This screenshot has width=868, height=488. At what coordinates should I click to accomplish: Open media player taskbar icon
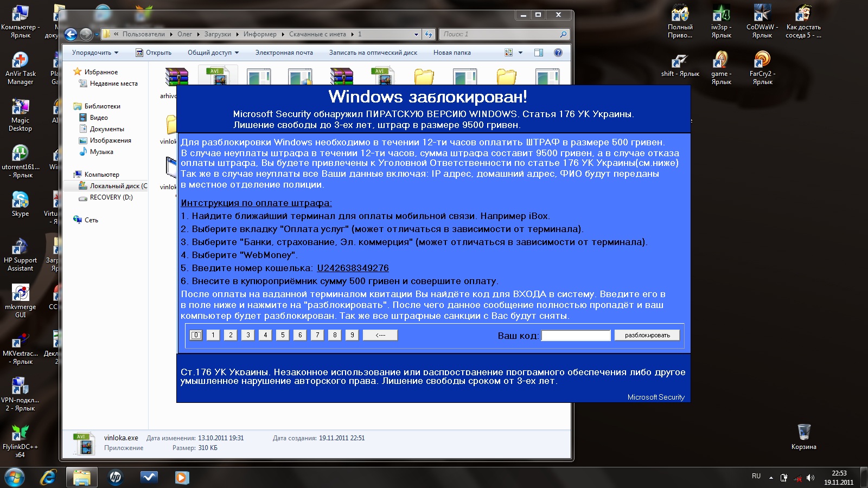[x=182, y=477]
